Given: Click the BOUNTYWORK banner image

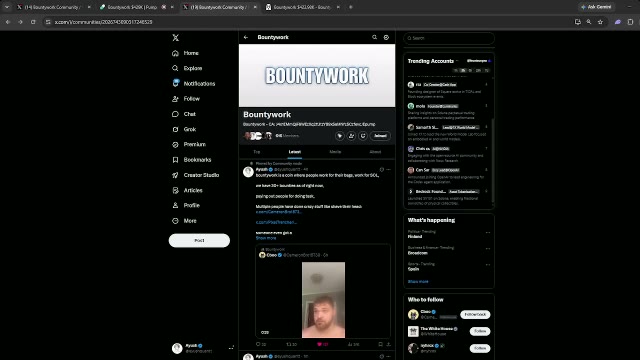Looking at the screenshot, I should tap(317, 76).
